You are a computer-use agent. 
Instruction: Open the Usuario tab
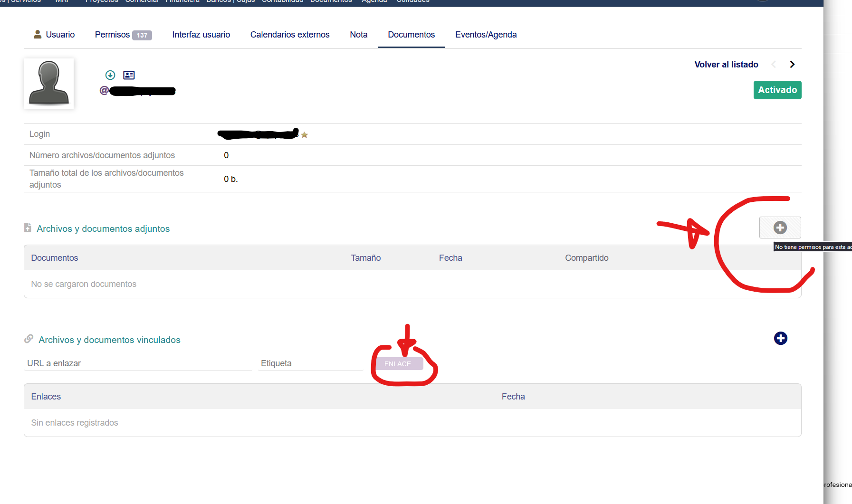[x=54, y=35]
